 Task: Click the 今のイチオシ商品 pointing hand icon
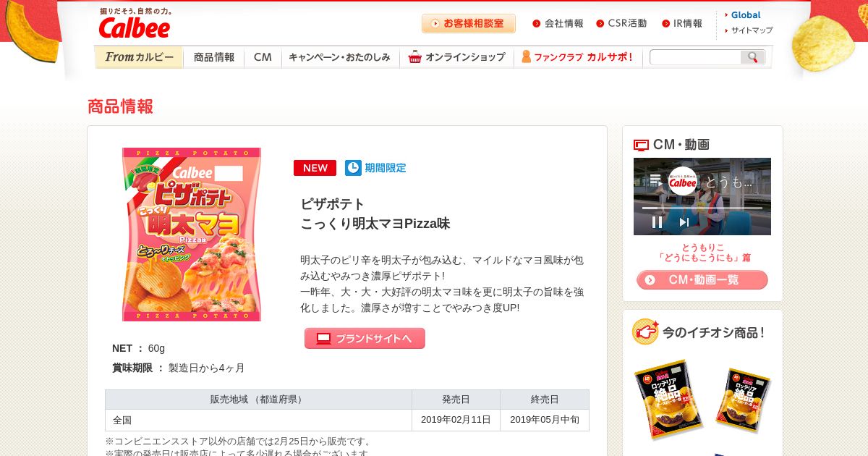(645, 332)
